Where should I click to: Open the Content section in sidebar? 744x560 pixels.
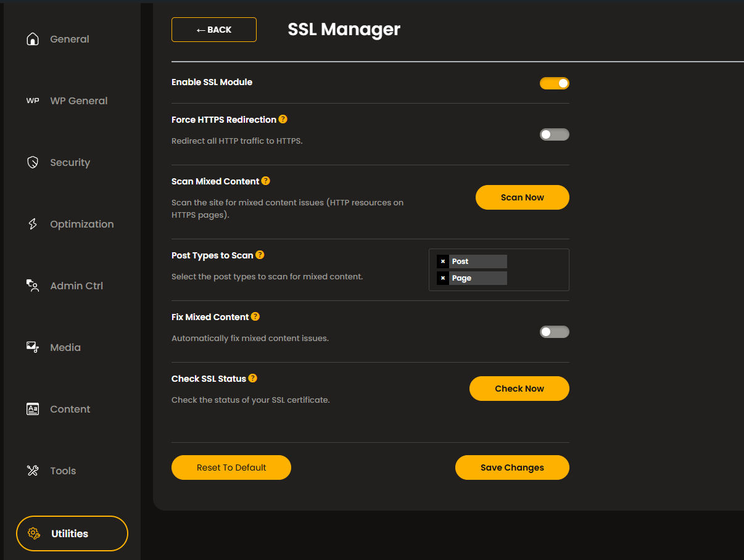[x=32, y=408]
